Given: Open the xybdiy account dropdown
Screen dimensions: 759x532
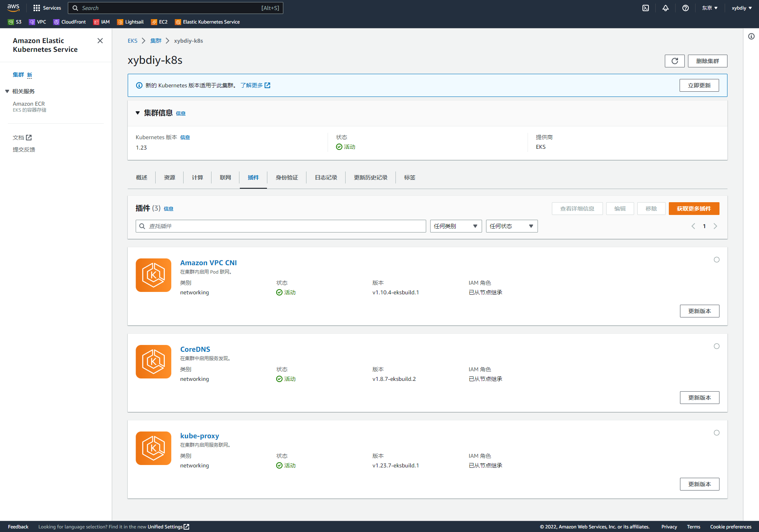Looking at the screenshot, I should [x=742, y=8].
